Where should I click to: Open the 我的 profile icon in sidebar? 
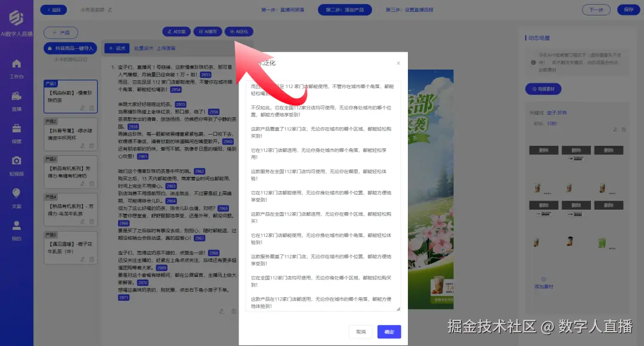(x=17, y=226)
